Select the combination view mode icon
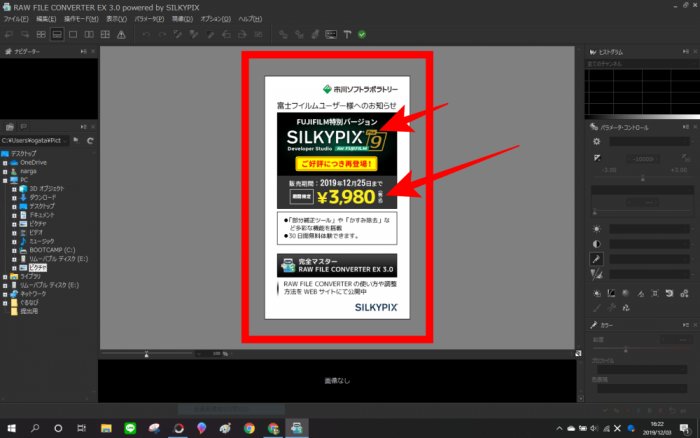700x438 pixels. click(x=57, y=34)
